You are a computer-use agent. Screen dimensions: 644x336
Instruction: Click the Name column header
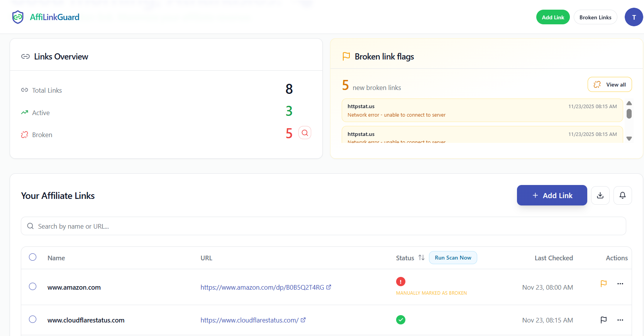pos(56,258)
